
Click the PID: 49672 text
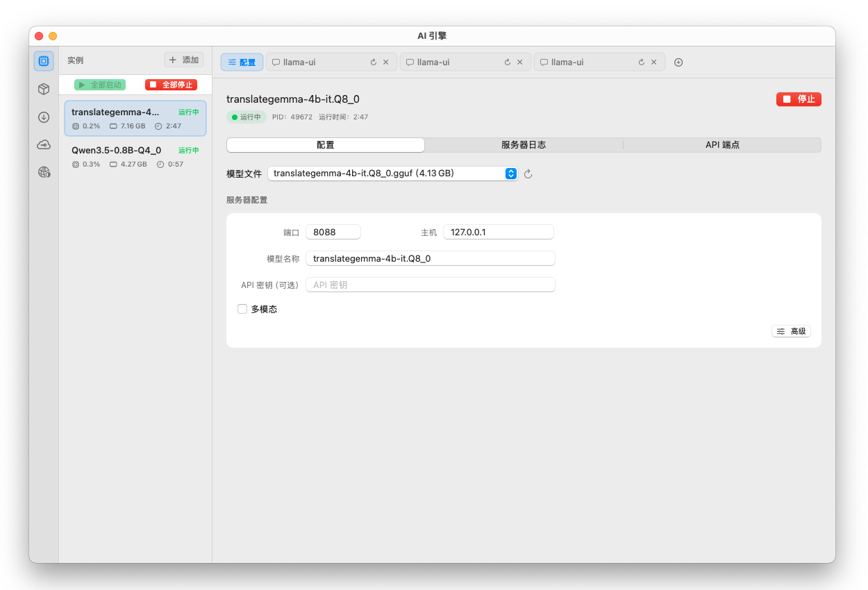click(x=292, y=117)
